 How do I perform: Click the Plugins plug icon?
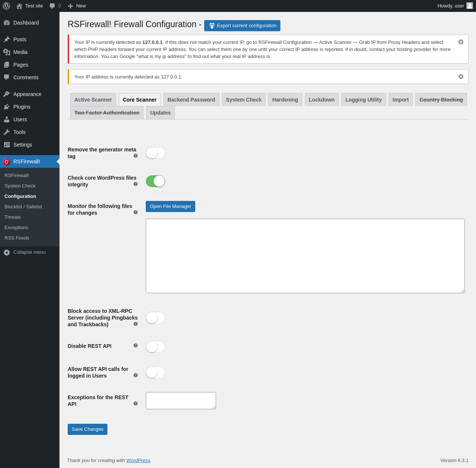tap(7, 107)
